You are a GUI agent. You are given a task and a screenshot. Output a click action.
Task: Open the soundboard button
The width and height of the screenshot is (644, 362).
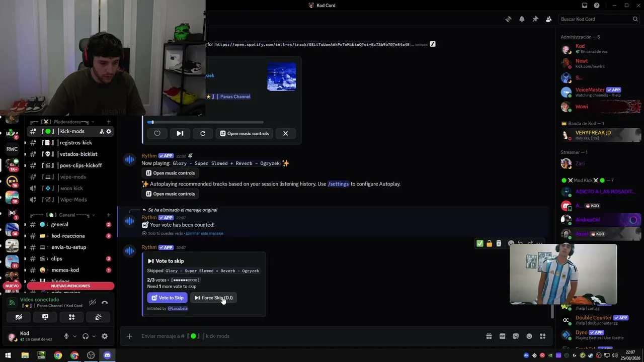click(x=98, y=317)
